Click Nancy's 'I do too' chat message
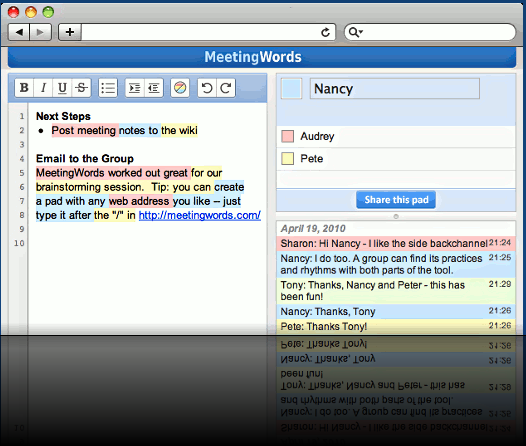 (x=396, y=264)
